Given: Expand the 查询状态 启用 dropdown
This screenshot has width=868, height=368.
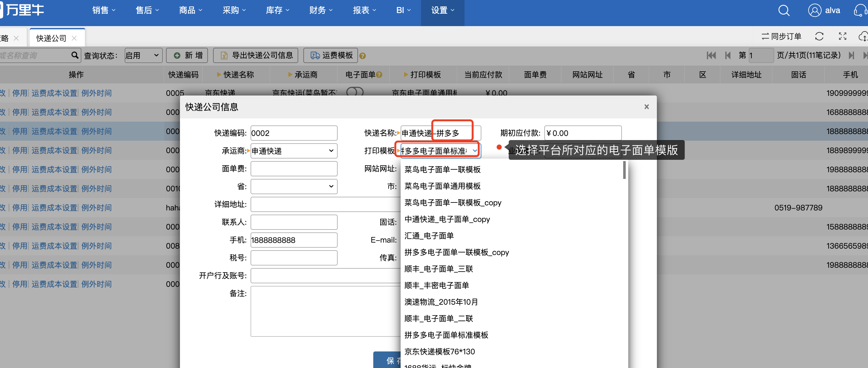Looking at the screenshot, I should point(143,55).
